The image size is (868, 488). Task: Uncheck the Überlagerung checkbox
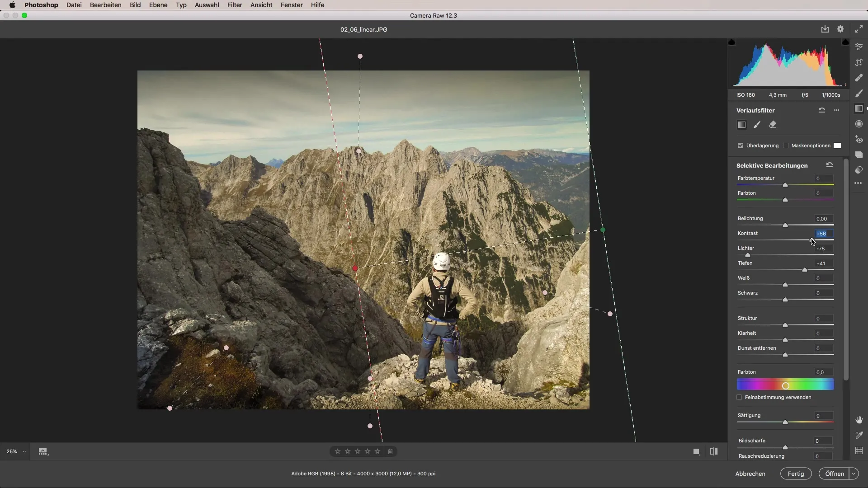(x=741, y=145)
